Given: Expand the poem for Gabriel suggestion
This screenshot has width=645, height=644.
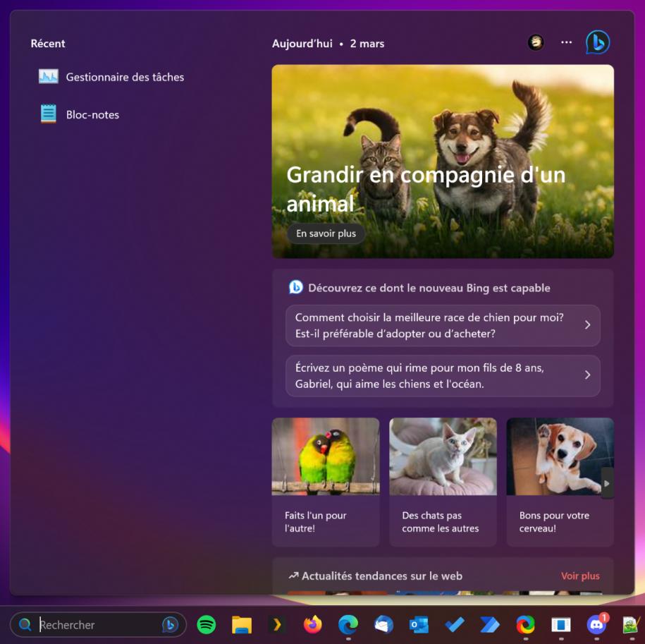Looking at the screenshot, I should pyautogui.click(x=443, y=376).
